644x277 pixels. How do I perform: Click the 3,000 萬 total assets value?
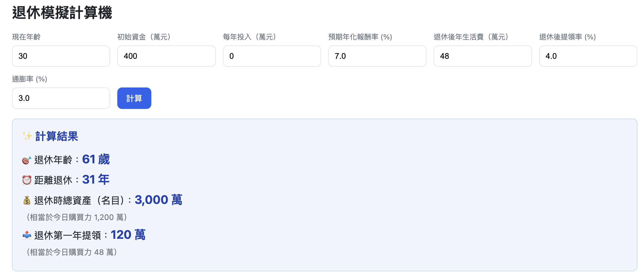(158, 200)
